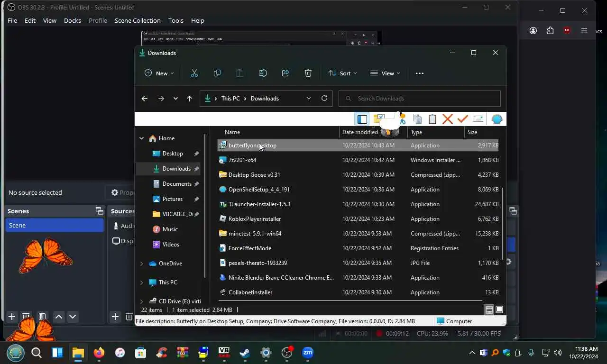
Task: Refresh the Downloads folder
Action: 324,98
